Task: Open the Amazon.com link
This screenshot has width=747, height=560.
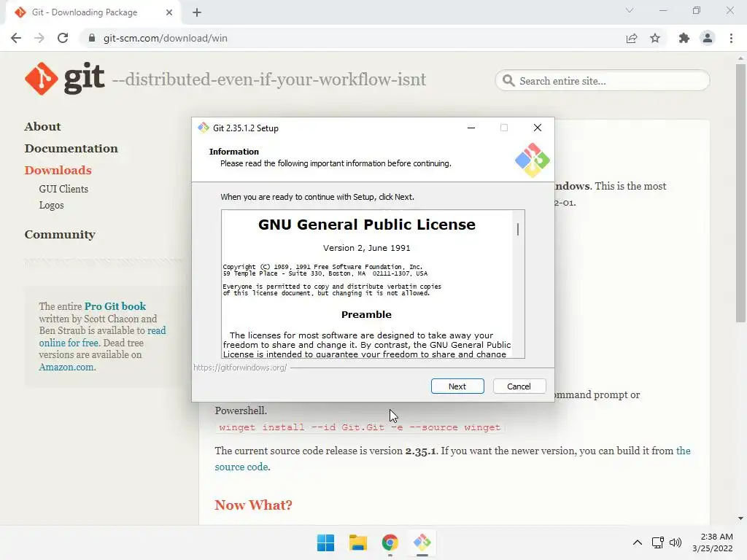Action: (x=66, y=367)
